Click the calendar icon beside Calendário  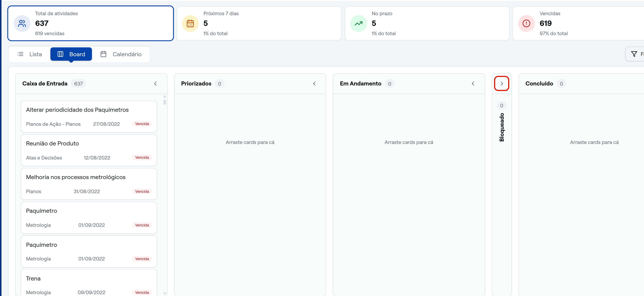click(x=103, y=54)
